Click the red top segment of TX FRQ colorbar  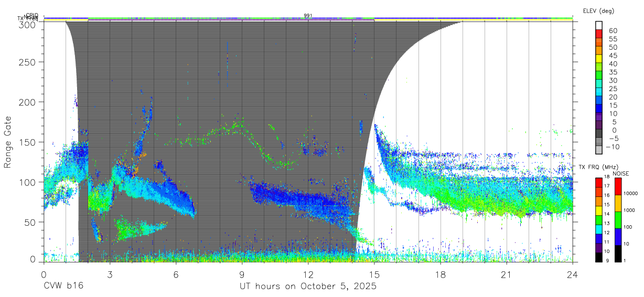[x=599, y=181]
